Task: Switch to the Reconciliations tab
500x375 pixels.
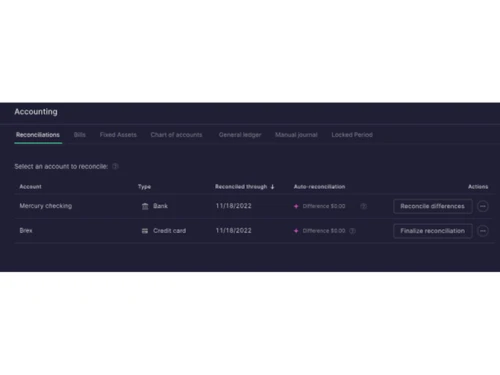Action: pyautogui.click(x=38, y=135)
